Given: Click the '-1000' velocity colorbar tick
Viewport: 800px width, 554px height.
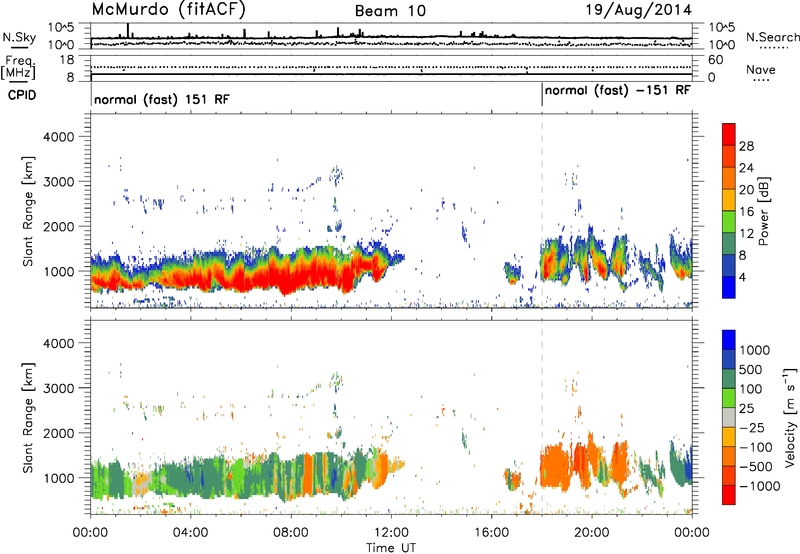Looking at the screenshot, I should pyautogui.click(x=759, y=486).
